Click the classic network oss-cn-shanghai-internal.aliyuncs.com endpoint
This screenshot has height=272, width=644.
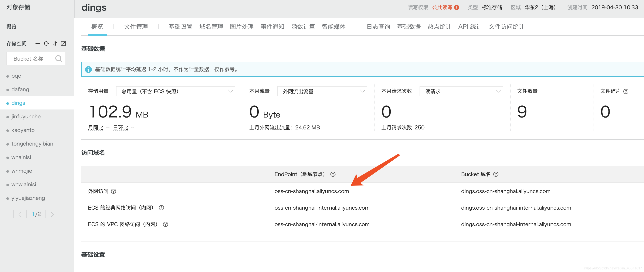tap(322, 208)
